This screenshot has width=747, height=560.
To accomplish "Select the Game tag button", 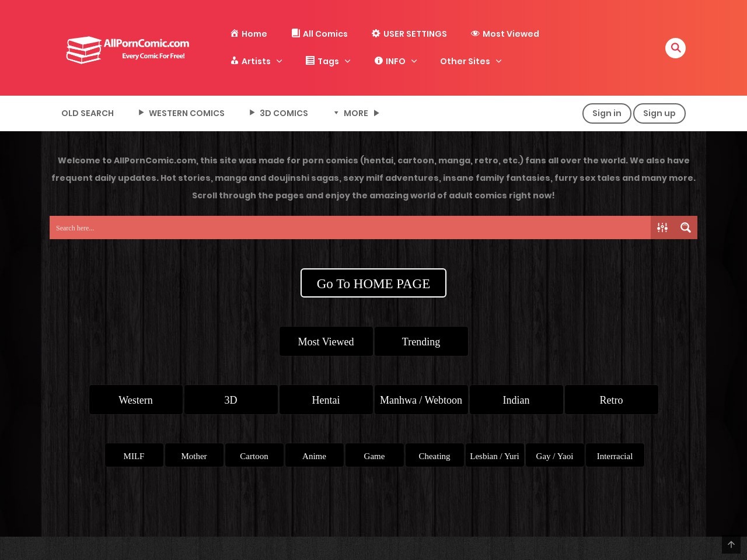I will point(374,455).
